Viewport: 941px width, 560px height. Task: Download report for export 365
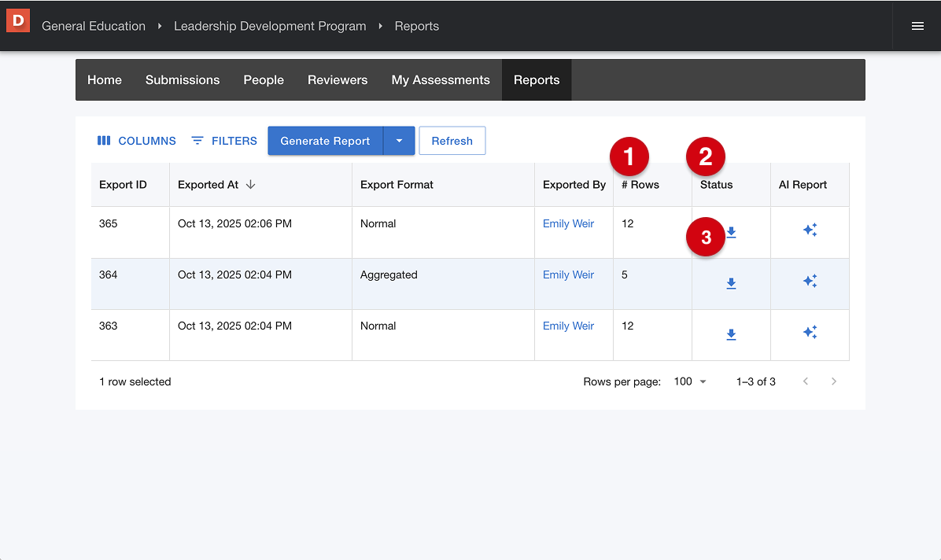pyautogui.click(x=731, y=232)
